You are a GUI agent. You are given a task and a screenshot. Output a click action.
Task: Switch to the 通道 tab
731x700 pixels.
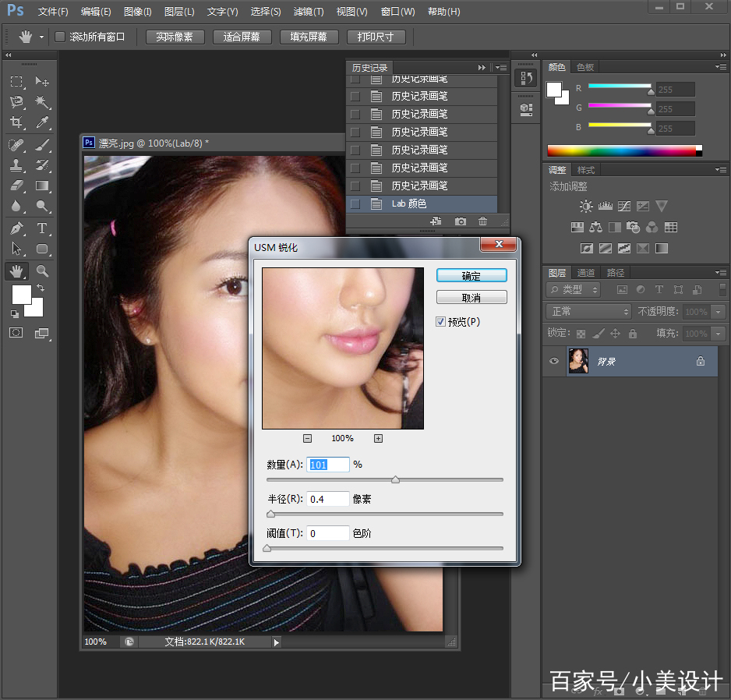point(586,273)
